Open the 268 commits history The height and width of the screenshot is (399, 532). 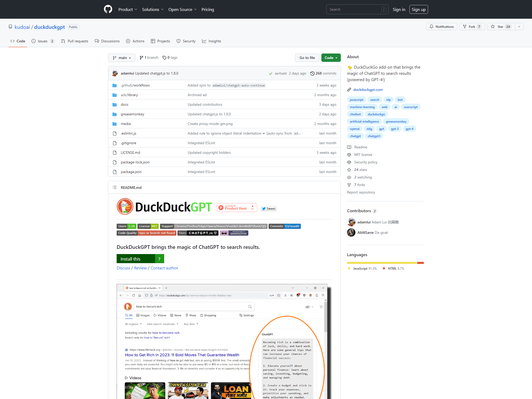323,73
